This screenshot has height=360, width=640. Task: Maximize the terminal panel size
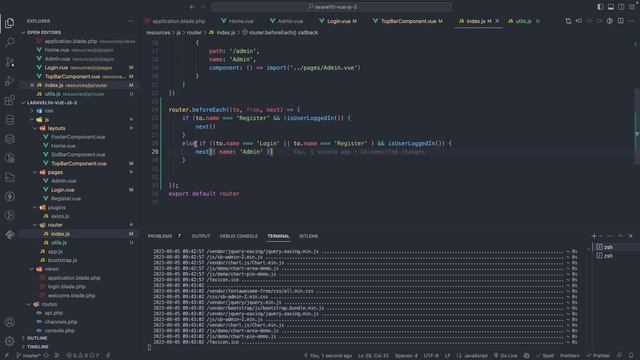(x=620, y=236)
